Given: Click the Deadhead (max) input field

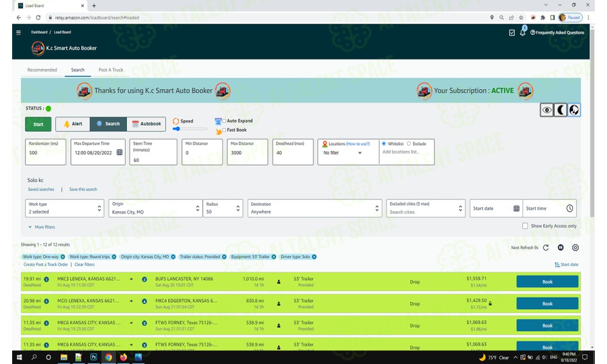Looking at the screenshot, I should point(293,153).
